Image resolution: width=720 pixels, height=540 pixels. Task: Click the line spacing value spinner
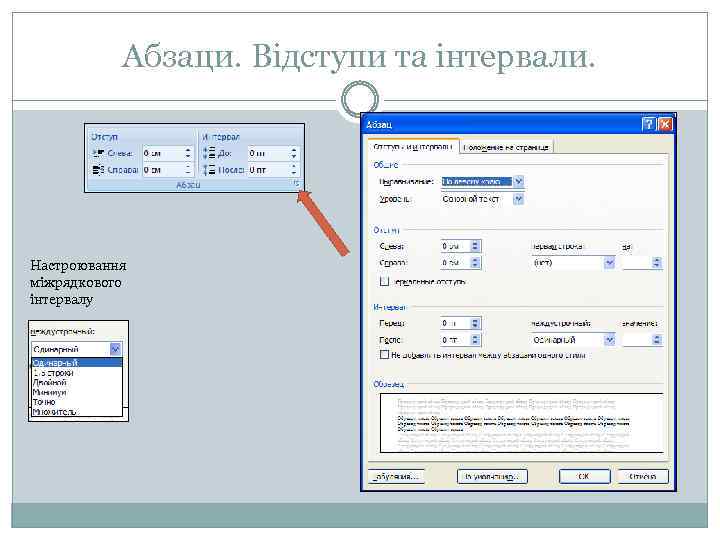coord(657,340)
